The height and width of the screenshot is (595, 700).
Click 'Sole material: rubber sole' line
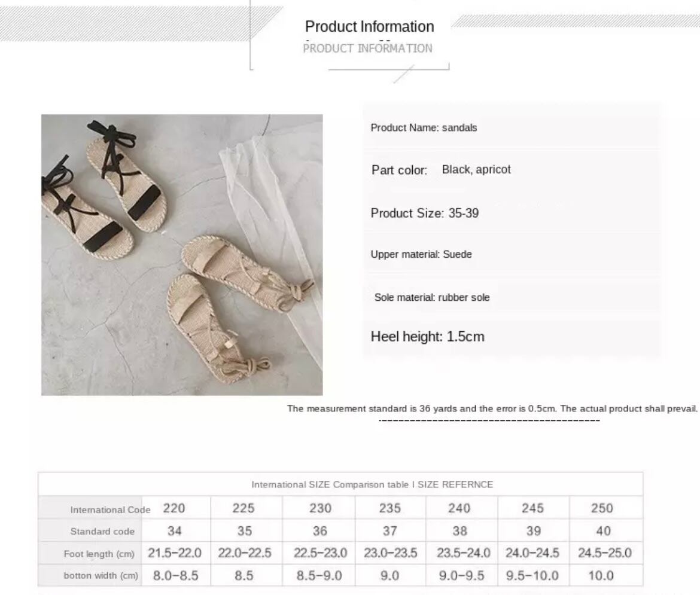click(432, 297)
